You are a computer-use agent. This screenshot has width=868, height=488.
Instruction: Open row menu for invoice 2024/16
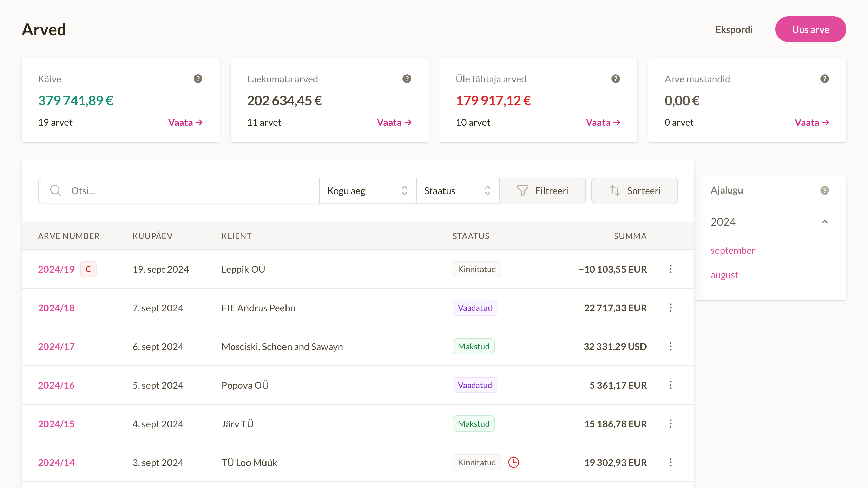point(671,385)
